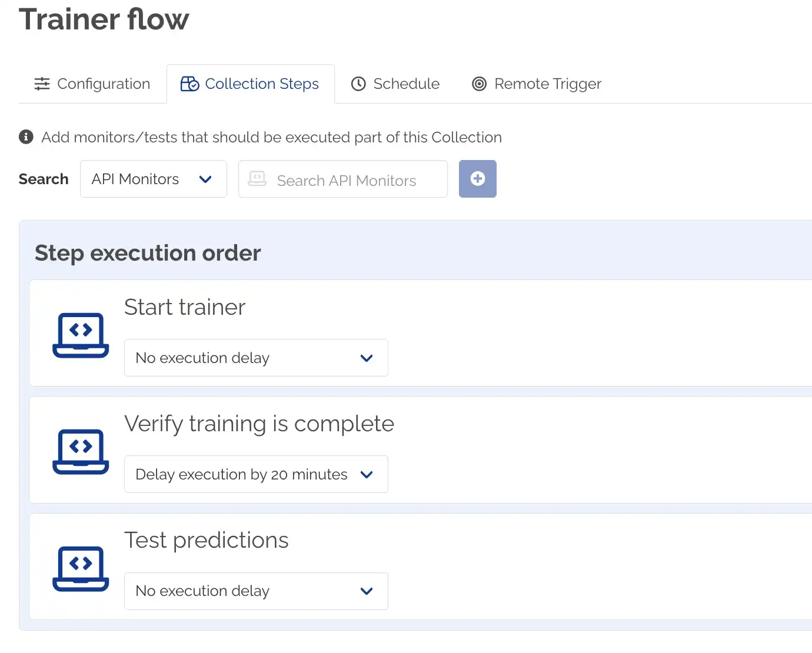This screenshot has height=653, width=812.
Task: Go to the Remote Trigger tab
Action: pyautogui.click(x=537, y=84)
